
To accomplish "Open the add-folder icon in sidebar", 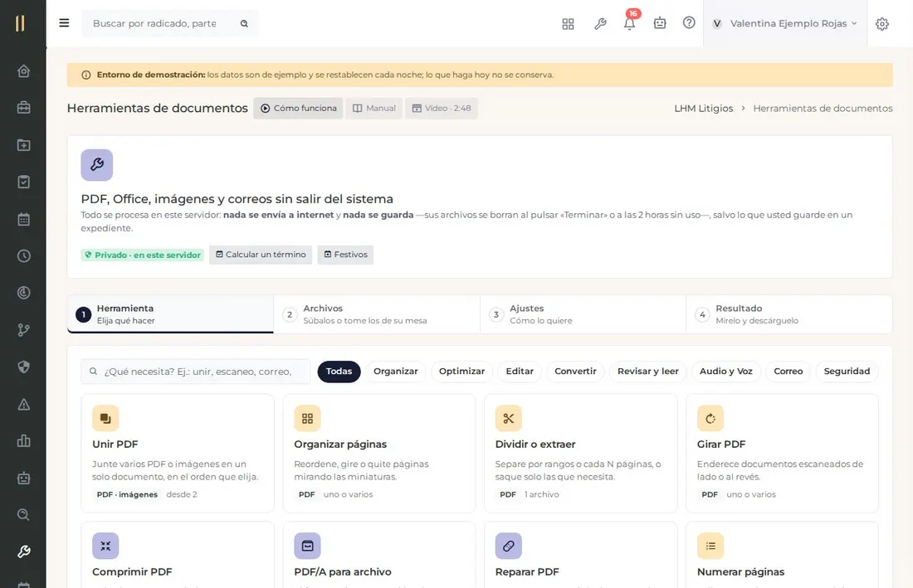I will click(23, 145).
